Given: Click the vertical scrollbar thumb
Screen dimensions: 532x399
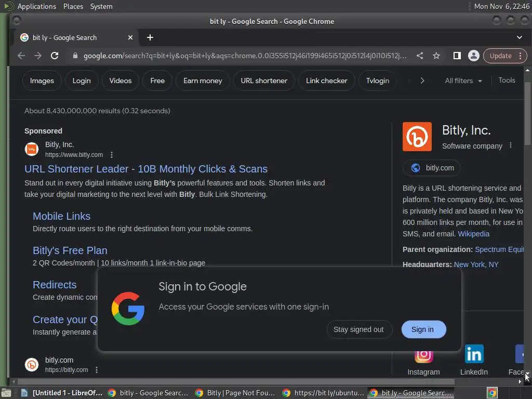Looking at the screenshot, I should pyautogui.click(x=527, y=114).
